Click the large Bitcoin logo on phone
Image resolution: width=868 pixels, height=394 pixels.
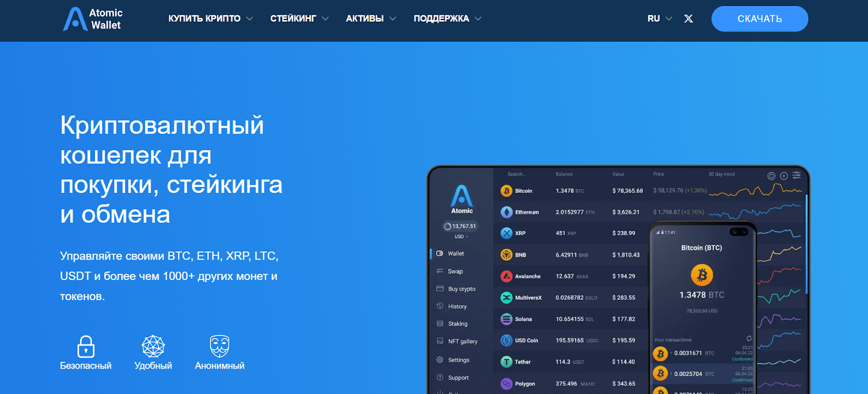pyautogui.click(x=701, y=275)
